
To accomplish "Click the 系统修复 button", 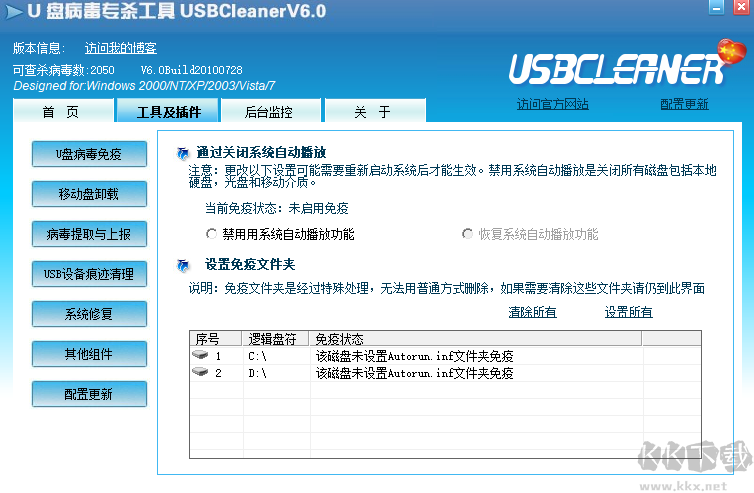I will (89, 314).
